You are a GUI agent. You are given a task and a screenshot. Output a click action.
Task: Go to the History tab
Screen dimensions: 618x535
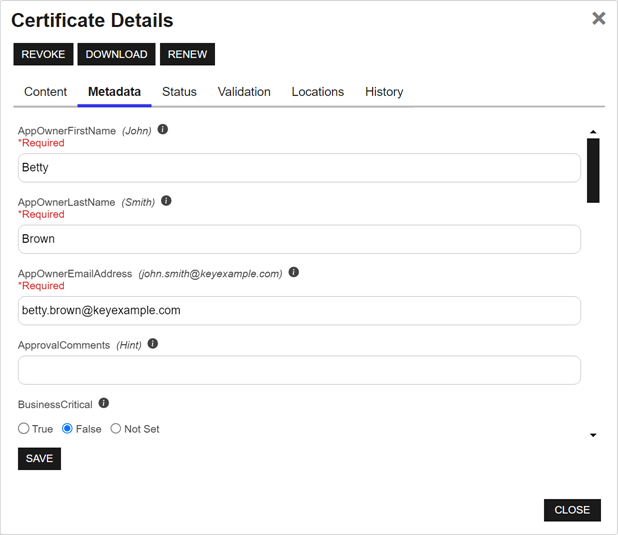click(384, 92)
